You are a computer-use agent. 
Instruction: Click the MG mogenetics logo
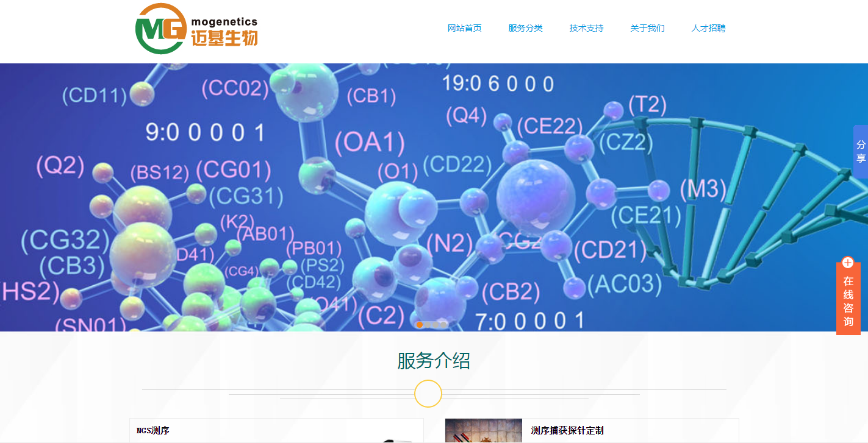tap(161, 29)
